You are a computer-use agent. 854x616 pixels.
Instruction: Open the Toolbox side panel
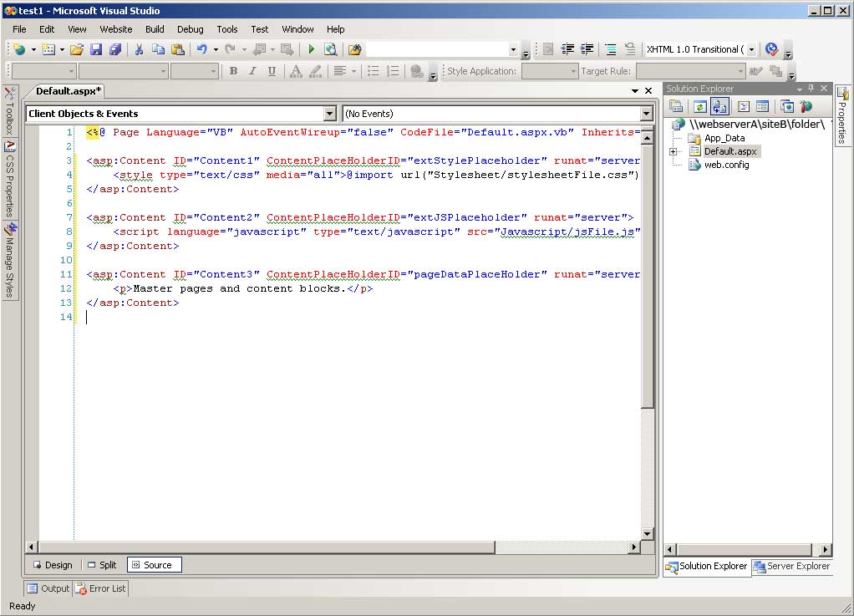tap(9, 111)
